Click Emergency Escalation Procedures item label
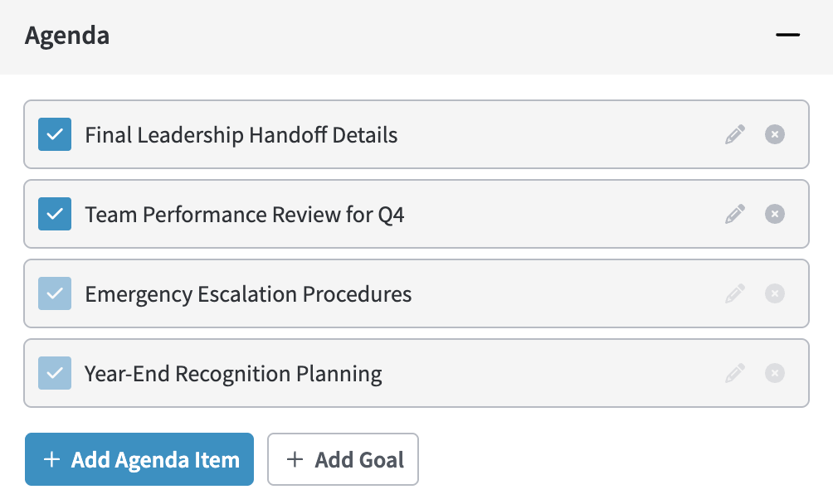The height and width of the screenshot is (504, 833). click(248, 293)
